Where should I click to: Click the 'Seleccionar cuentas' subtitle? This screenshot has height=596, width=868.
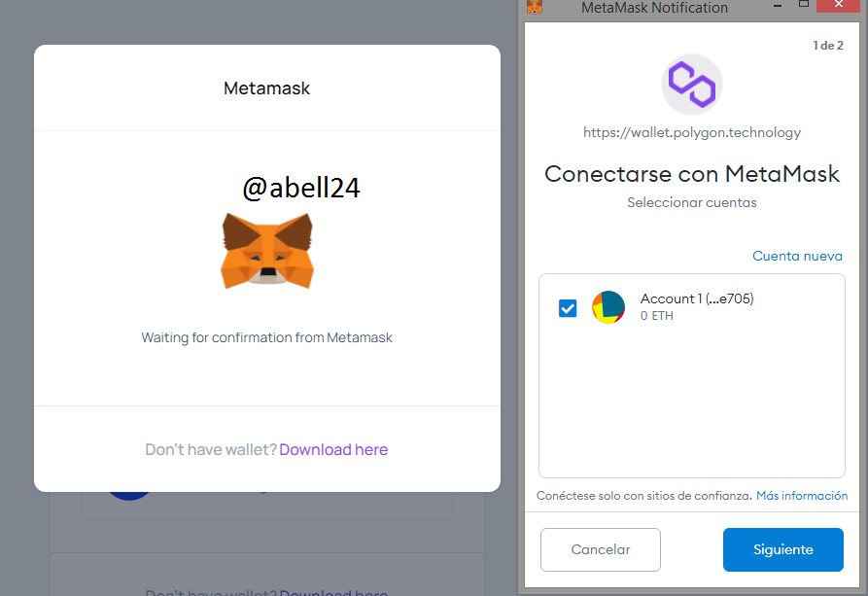pos(692,202)
